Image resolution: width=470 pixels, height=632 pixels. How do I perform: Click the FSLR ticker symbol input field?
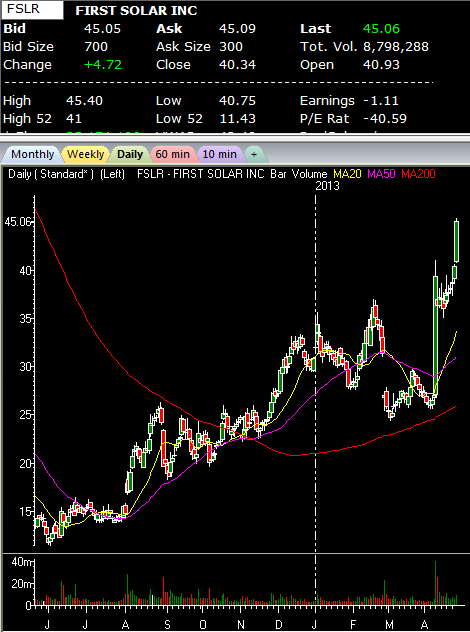32,10
